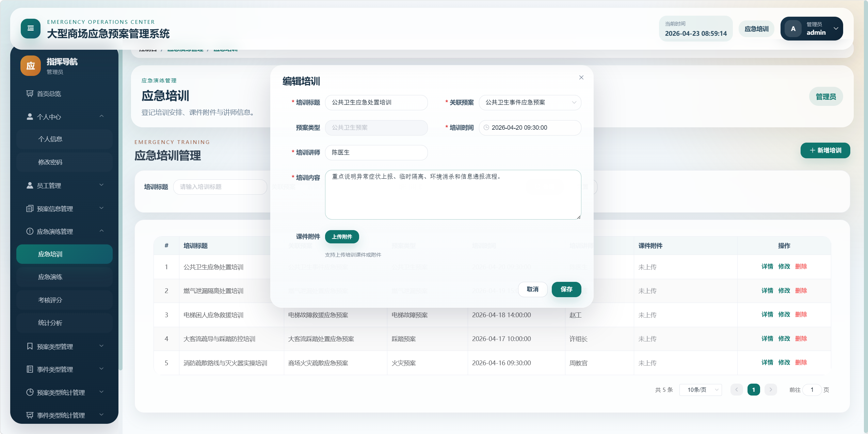Click the orange 应 logo icon in sidebar
The height and width of the screenshot is (434, 868).
coord(31,66)
